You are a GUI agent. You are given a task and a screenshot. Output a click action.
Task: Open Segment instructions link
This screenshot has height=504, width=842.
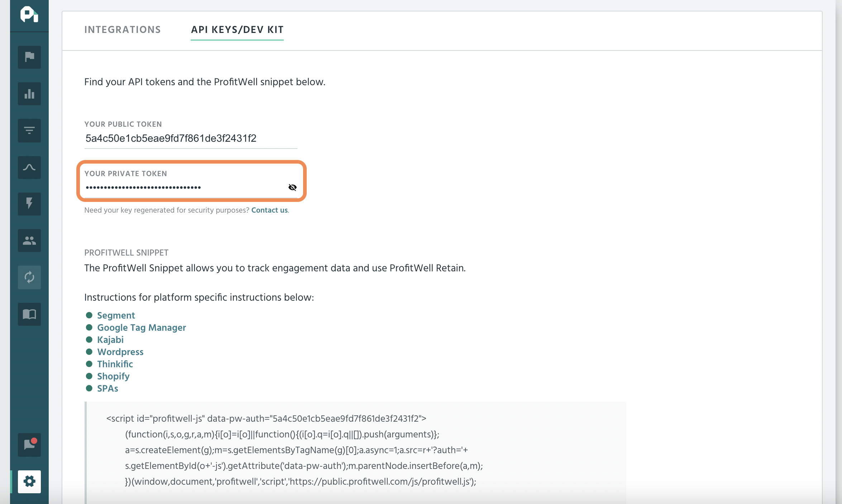click(116, 315)
